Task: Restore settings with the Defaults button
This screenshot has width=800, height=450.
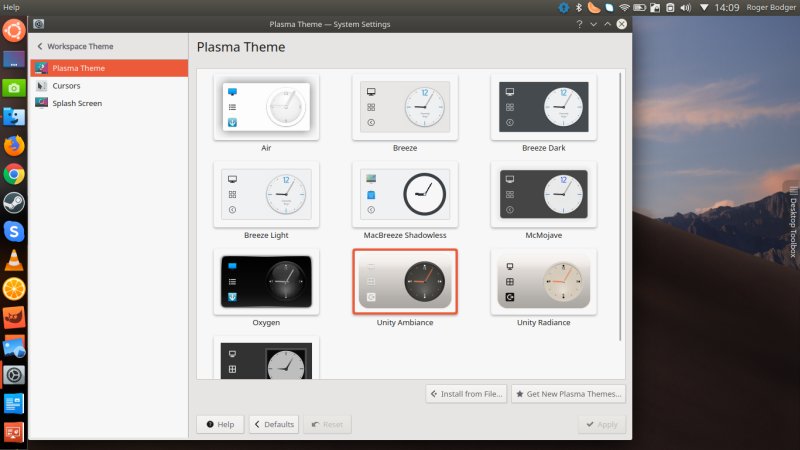Action: pos(273,424)
